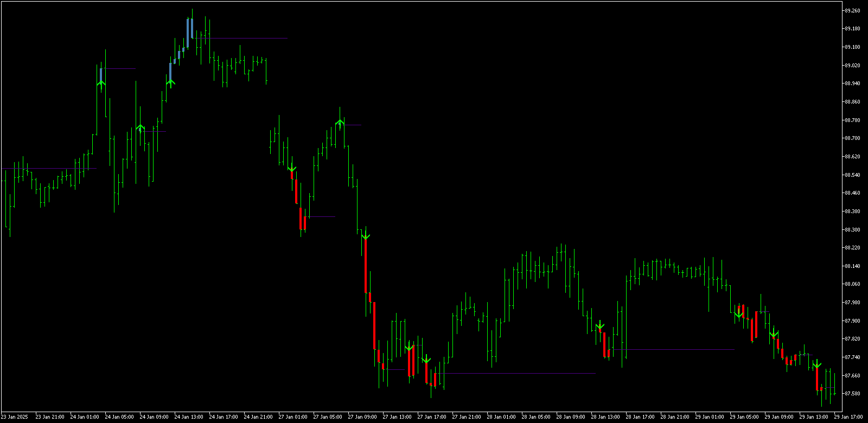The image size is (868, 423).
Task: Click the 28 Jan 09:00 axis label
Action: point(571,417)
